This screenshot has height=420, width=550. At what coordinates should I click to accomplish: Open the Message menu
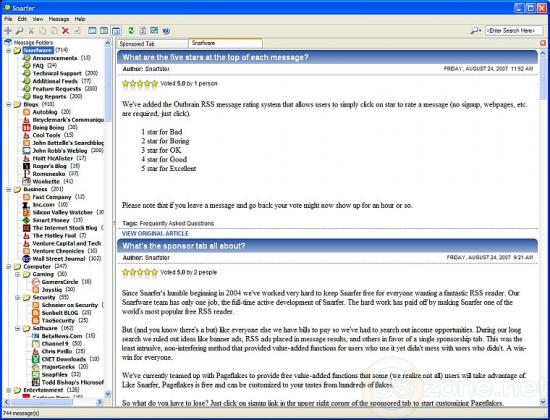59,19
